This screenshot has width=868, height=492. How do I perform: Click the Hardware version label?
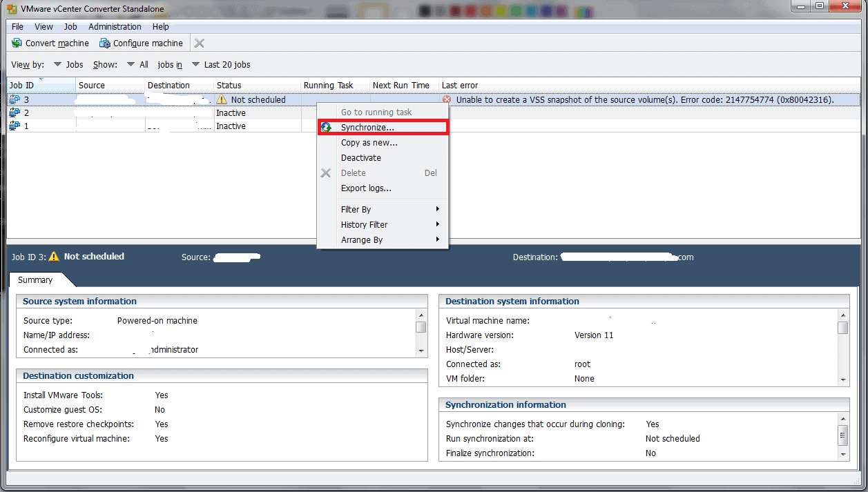[479, 335]
